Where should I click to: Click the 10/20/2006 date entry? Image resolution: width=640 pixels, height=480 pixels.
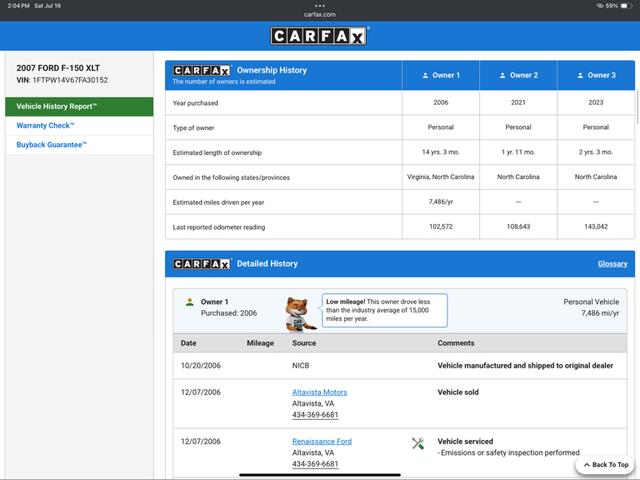[200, 366]
